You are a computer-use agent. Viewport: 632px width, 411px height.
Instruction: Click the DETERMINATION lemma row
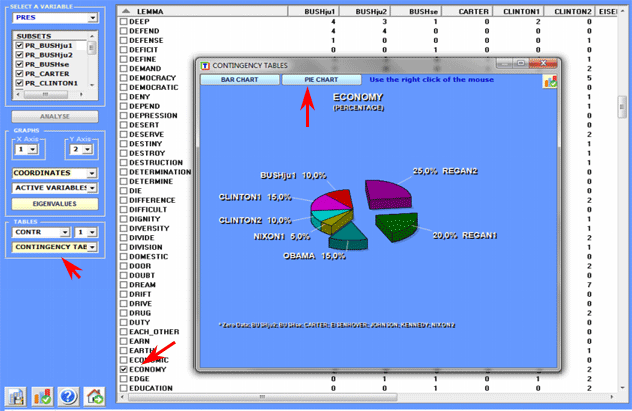coord(160,172)
